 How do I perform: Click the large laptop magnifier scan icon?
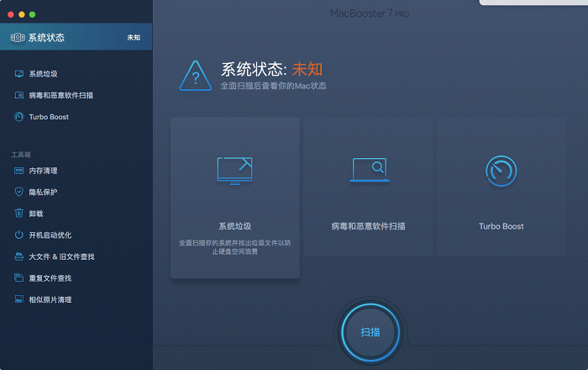[x=370, y=170]
